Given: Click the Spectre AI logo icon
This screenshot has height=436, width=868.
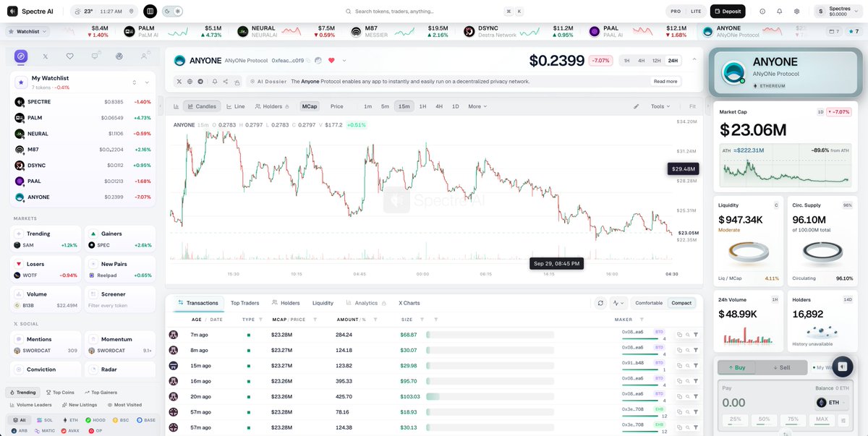Looking at the screenshot, I should [x=12, y=12].
